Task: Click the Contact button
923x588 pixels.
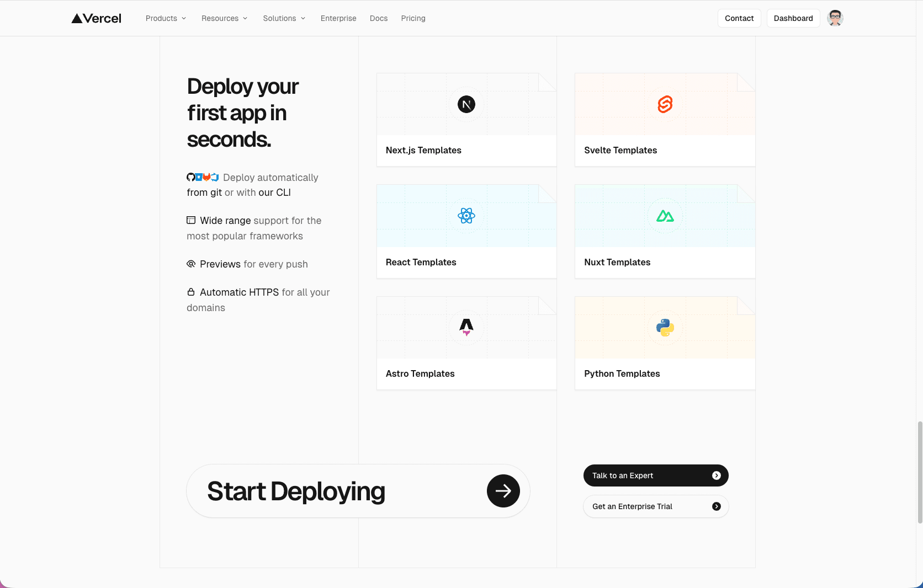Action: pyautogui.click(x=739, y=18)
